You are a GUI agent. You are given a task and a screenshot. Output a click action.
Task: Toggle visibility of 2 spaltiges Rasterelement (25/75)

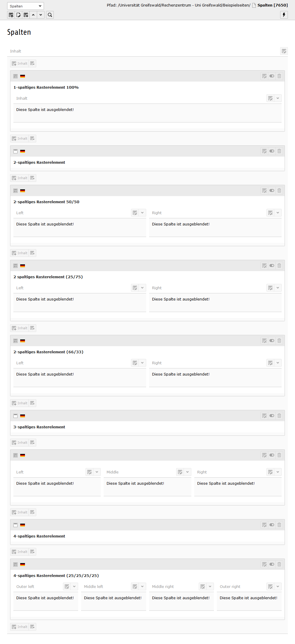272,265
